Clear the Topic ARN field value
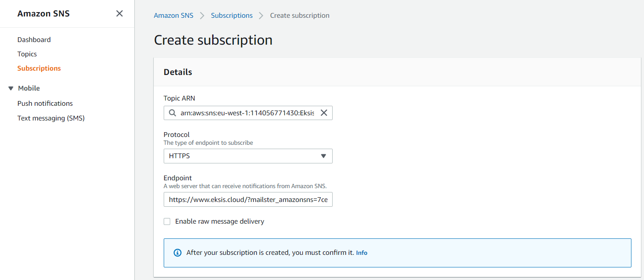Screen dimensions: 644x280 (x=324, y=113)
